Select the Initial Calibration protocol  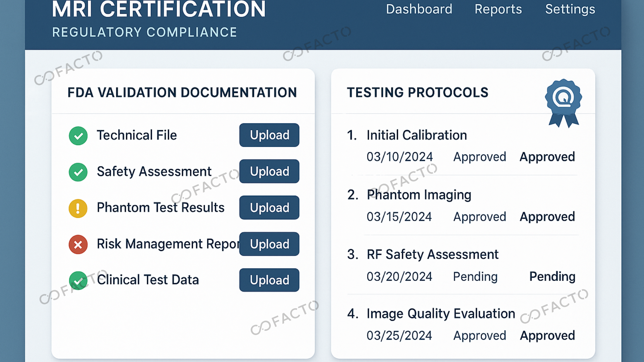coord(416,135)
